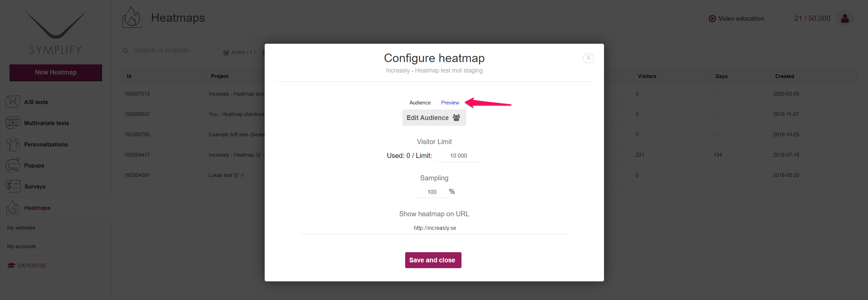
Task: Focus the Sampling percentage field
Action: click(432, 192)
